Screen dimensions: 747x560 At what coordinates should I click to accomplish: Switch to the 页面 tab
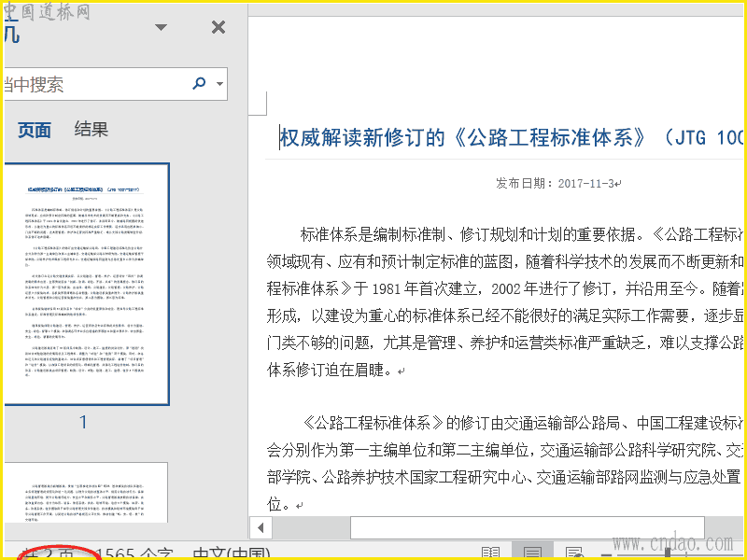35,130
